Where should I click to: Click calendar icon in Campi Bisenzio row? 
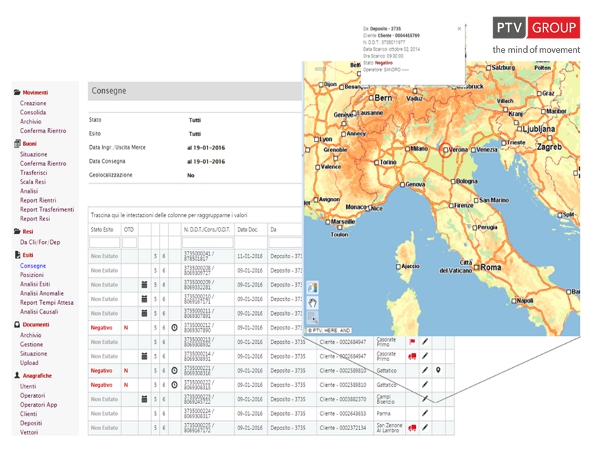[144, 399]
